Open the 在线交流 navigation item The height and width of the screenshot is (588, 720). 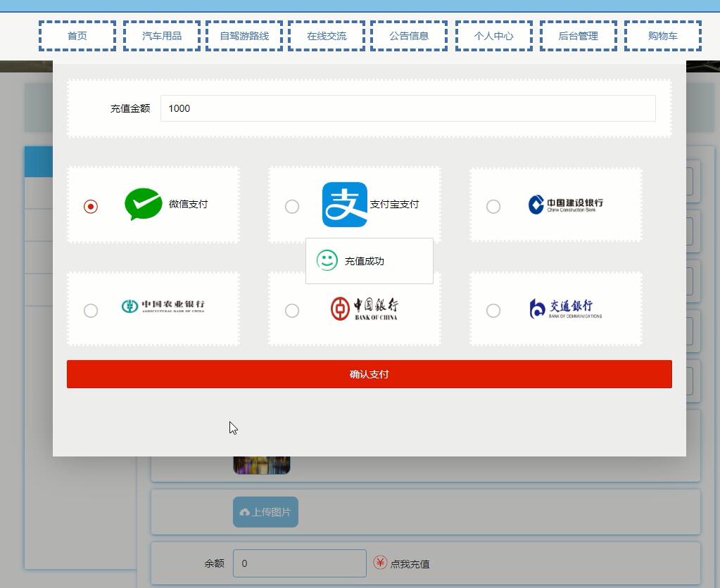(327, 36)
